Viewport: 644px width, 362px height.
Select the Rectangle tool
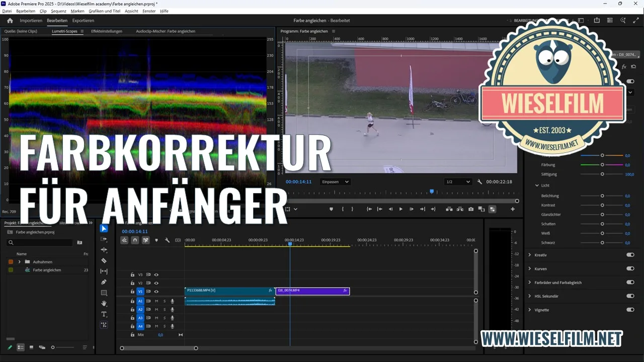click(x=104, y=293)
